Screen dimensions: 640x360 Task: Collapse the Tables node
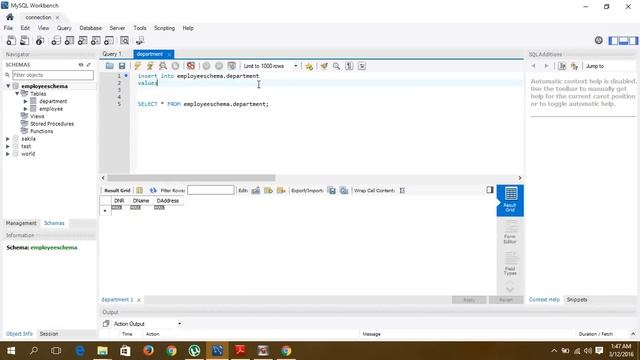[17, 93]
